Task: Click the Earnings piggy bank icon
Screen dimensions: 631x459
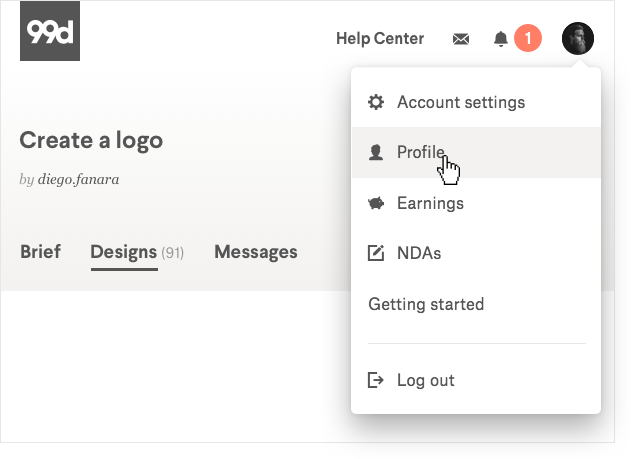Action: [376, 203]
